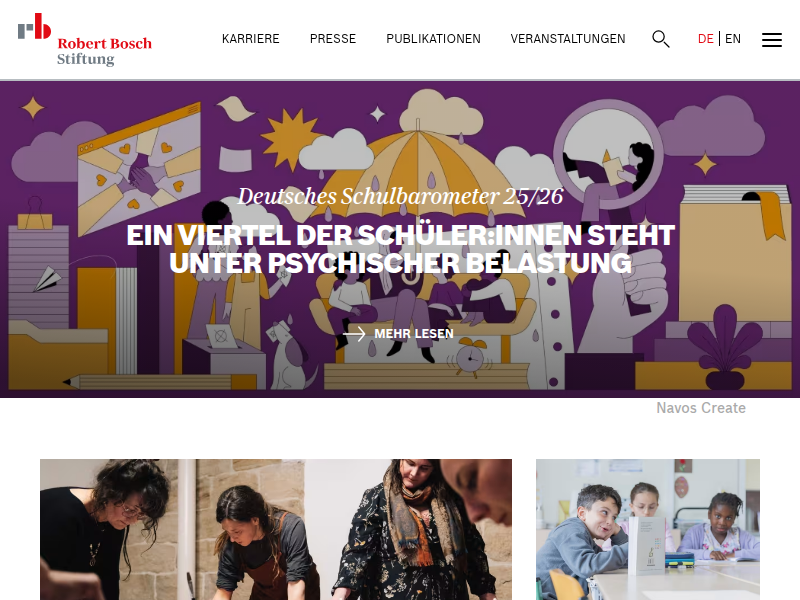Select DE language option
This screenshot has width=800, height=600.
(x=705, y=39)
